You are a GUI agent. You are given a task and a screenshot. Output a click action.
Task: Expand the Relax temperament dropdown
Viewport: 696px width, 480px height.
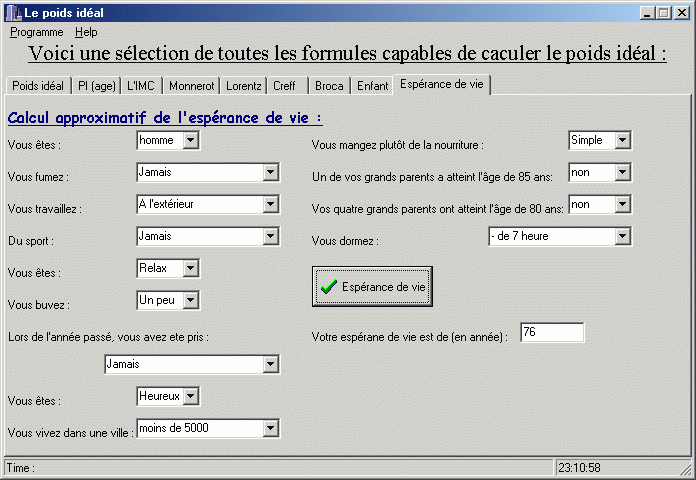190,268
